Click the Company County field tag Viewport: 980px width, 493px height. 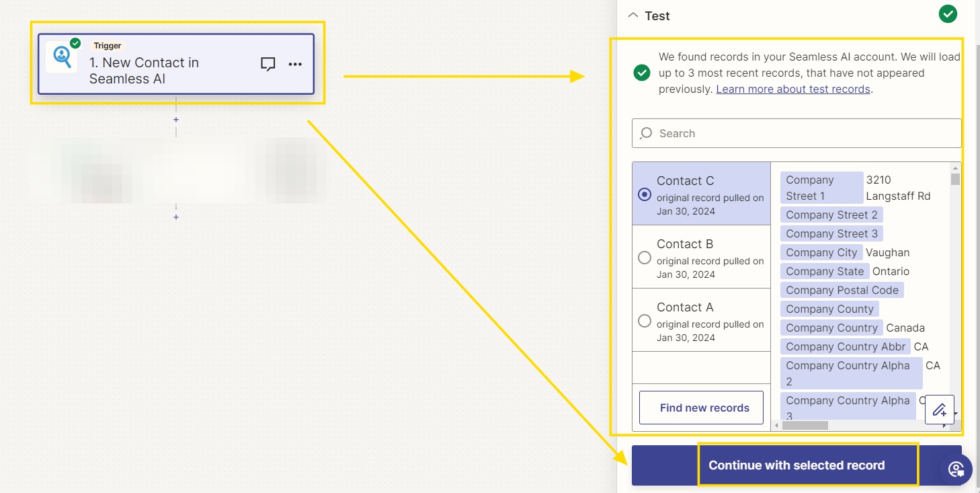click(x=829, y=309)
